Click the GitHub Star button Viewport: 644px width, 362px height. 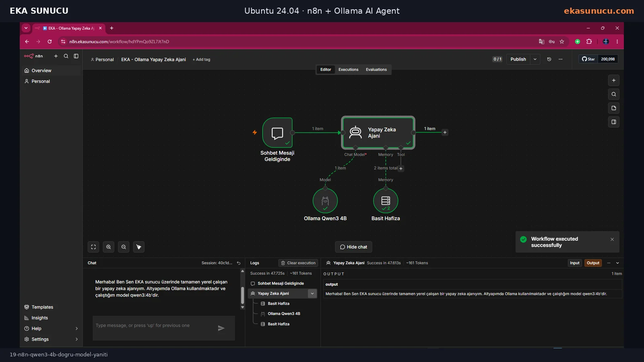point(588,59)
